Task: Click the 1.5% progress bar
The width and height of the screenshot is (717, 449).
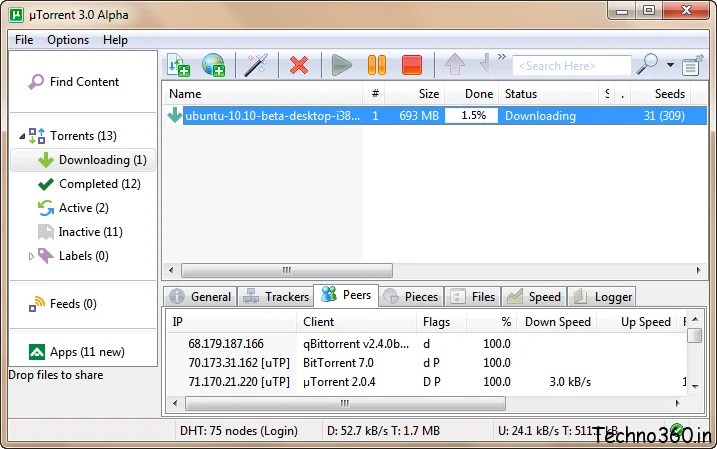Action: (472, 116)
